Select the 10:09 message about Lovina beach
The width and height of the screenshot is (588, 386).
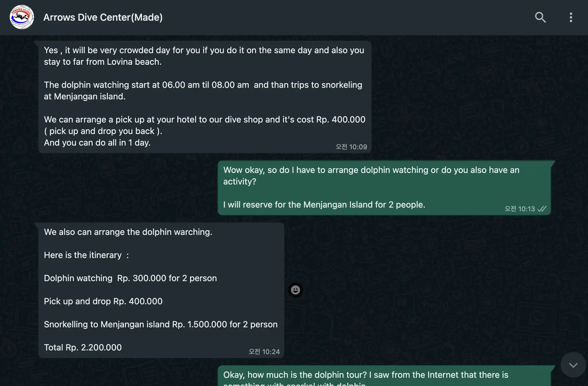tap(205, 97)
